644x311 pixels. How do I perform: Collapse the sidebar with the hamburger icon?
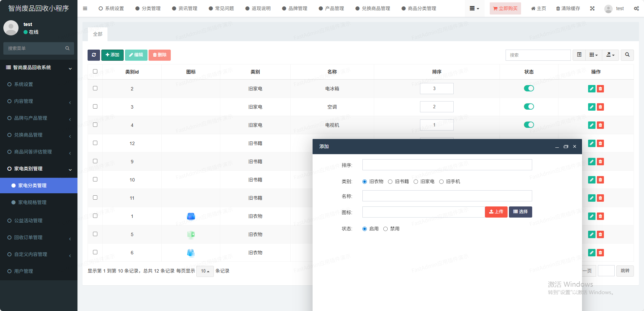(x=85, y=8)
